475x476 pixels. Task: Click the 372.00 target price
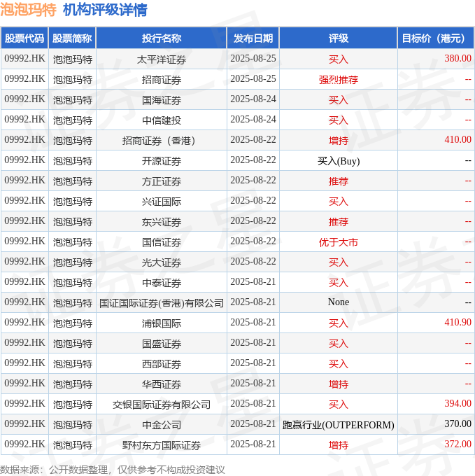pyautogui.click(x=458, y=444)
